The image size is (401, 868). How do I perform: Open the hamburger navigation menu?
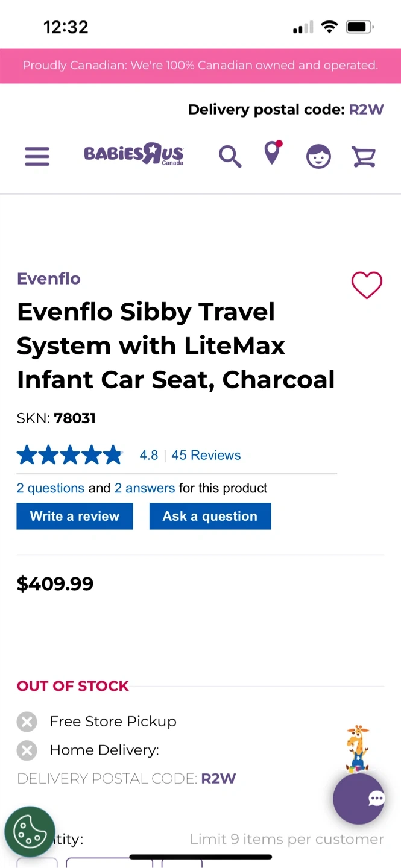pyautogui.click(x=37, y=156)
